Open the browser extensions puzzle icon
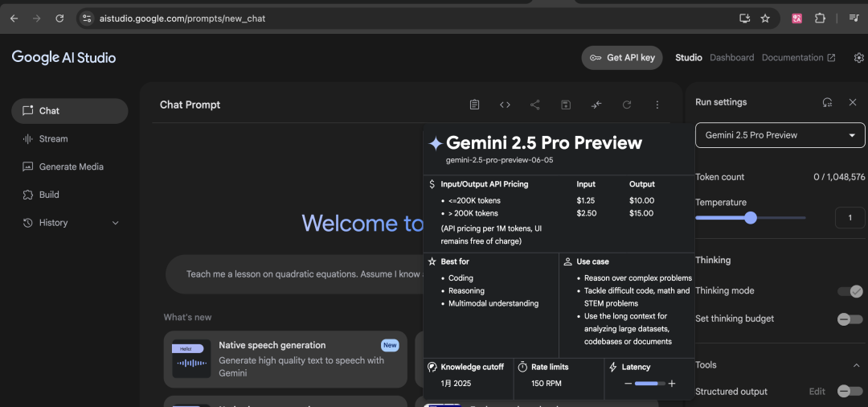The image size is (868, 407). (x=820, y=18)
